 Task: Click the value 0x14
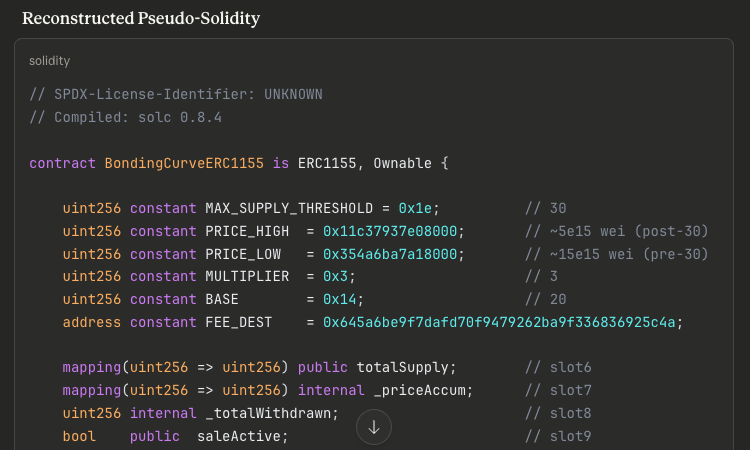coord(340,299)
